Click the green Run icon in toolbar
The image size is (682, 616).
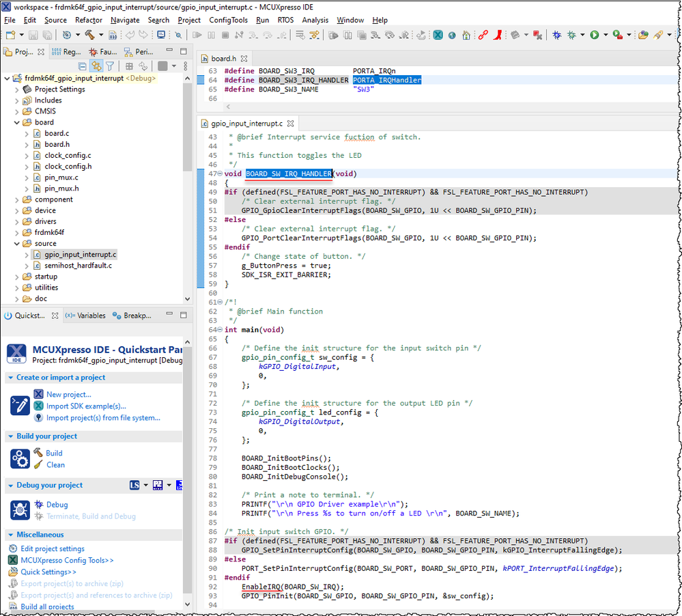click(x=594, y=35)
